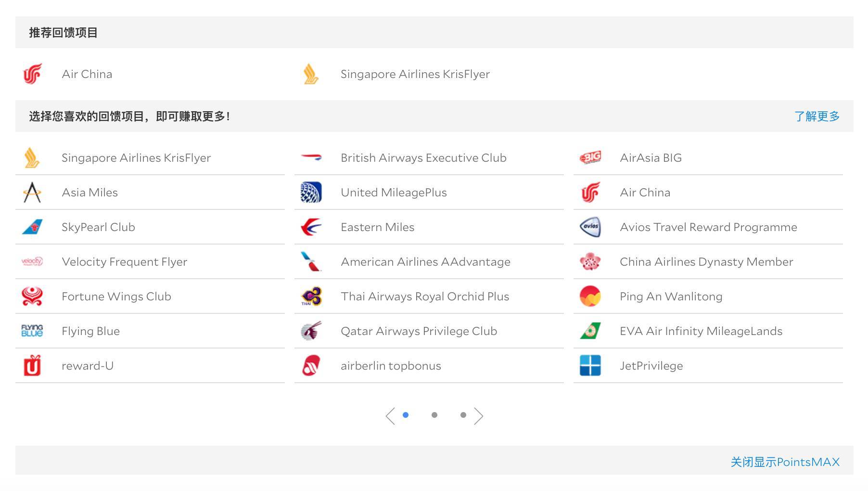This screenshot has width=868, height=491.
Task: Choose Air China name in the program list
Action: pyautogui.click(x=645, y=193)
